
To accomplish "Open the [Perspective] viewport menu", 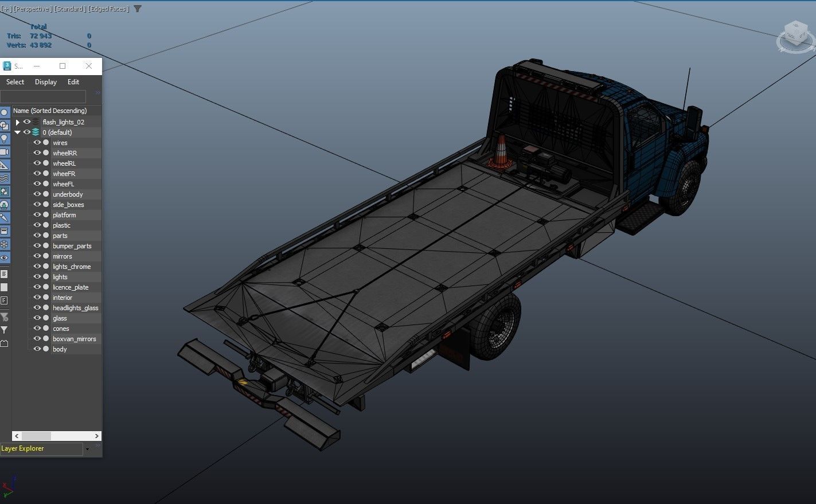I will click(x=32, y=9).
